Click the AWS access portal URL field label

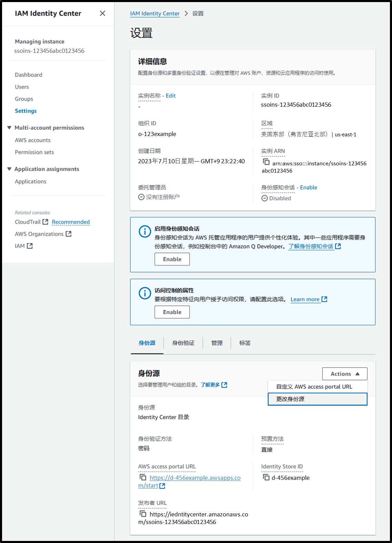[x=167, y=467]
